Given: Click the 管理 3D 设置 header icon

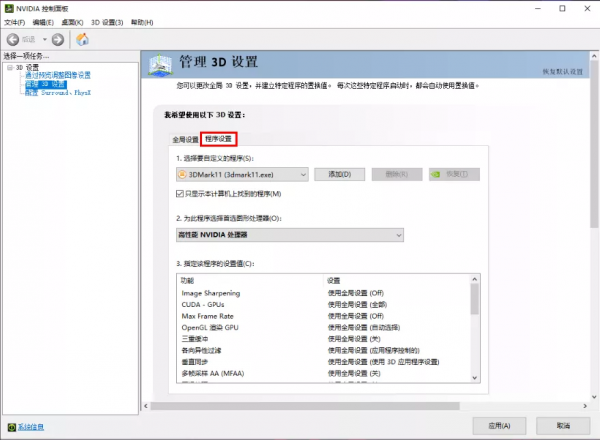Looking at the screenshot, I should point(160,65).
